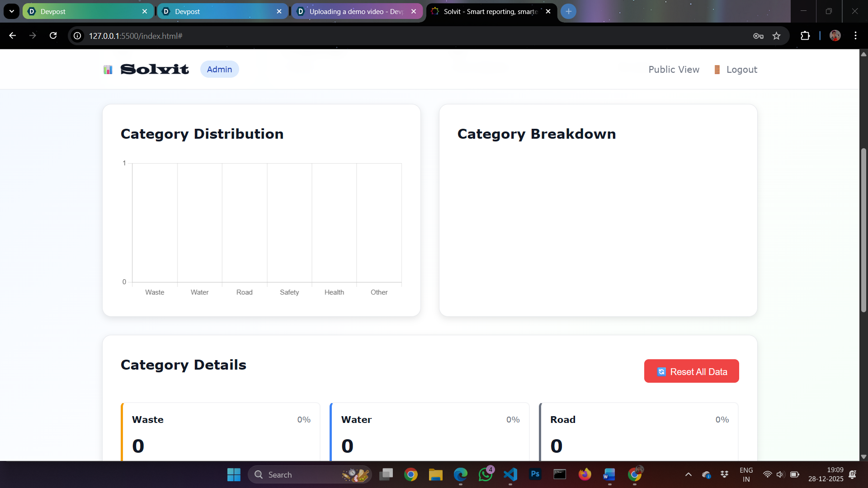Open Photoshop from the taskbar
868x488 pixels.
[x=535, y=474]
